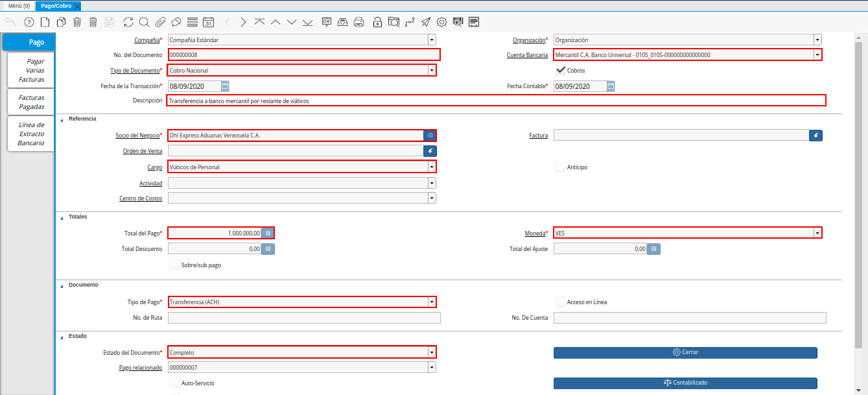Click the Help question mark icon
The image size is (868, 395).
click(x=29, y=22)
